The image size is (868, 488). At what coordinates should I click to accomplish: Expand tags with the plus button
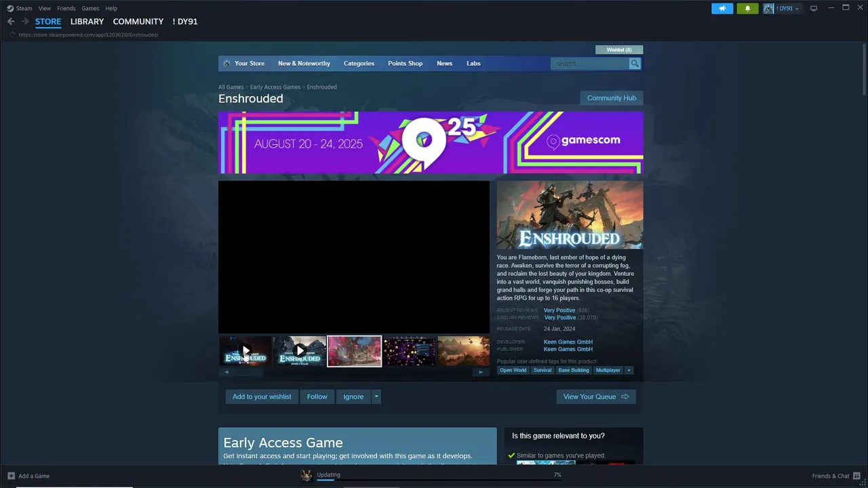click(x=629, y=370)
